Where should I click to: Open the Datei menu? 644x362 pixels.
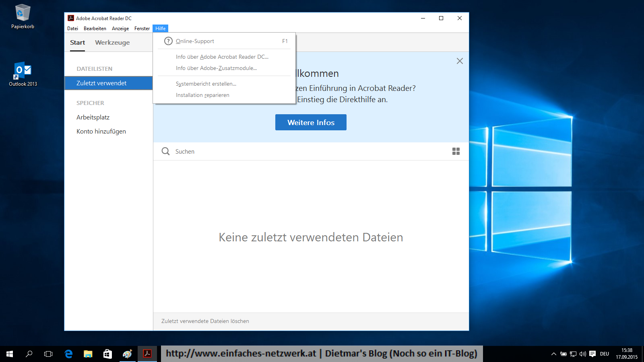pyautogui.click(x=73, y=29)
